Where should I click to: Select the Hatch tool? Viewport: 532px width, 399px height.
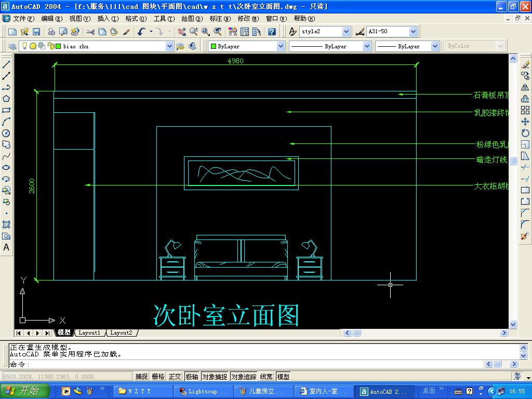(6, 224)
